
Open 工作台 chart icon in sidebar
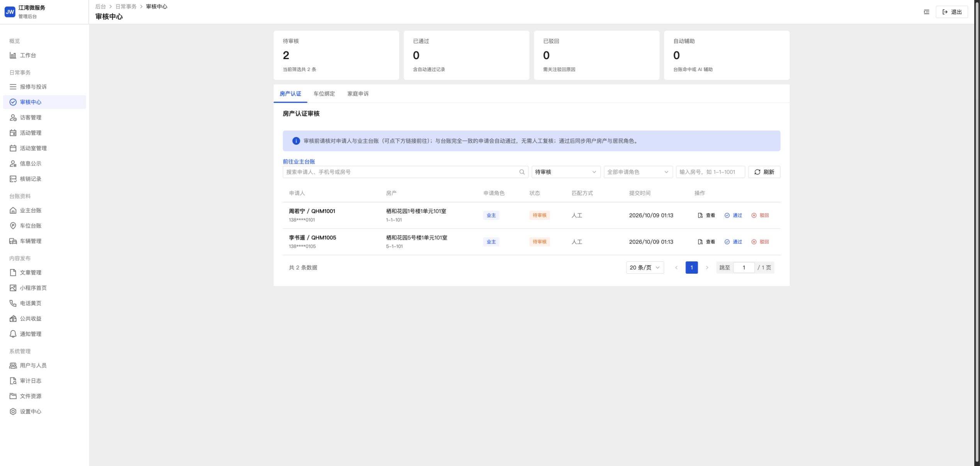tap(13, 55)
